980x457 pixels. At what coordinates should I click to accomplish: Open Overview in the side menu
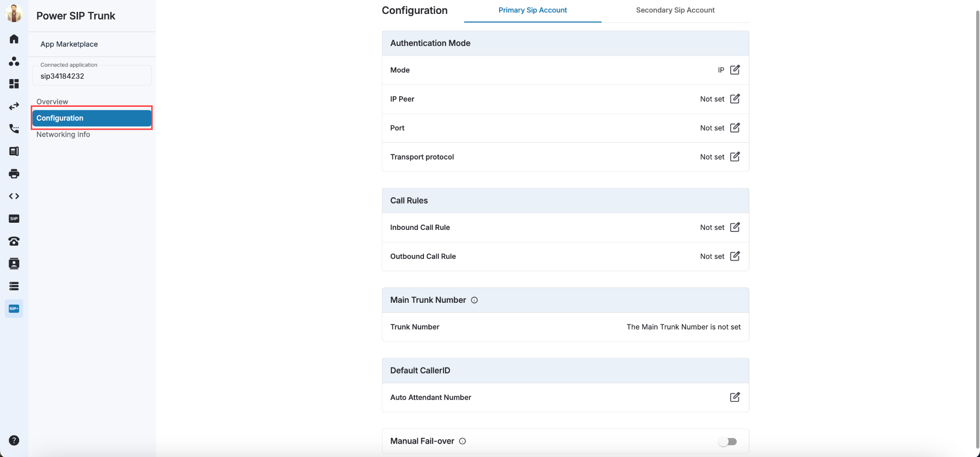tap(52, 102)
